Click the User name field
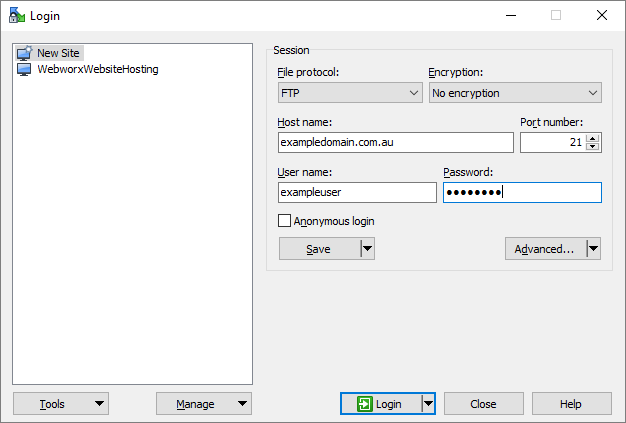The width and height of the screenshot is (626, 423). point(357,192)
